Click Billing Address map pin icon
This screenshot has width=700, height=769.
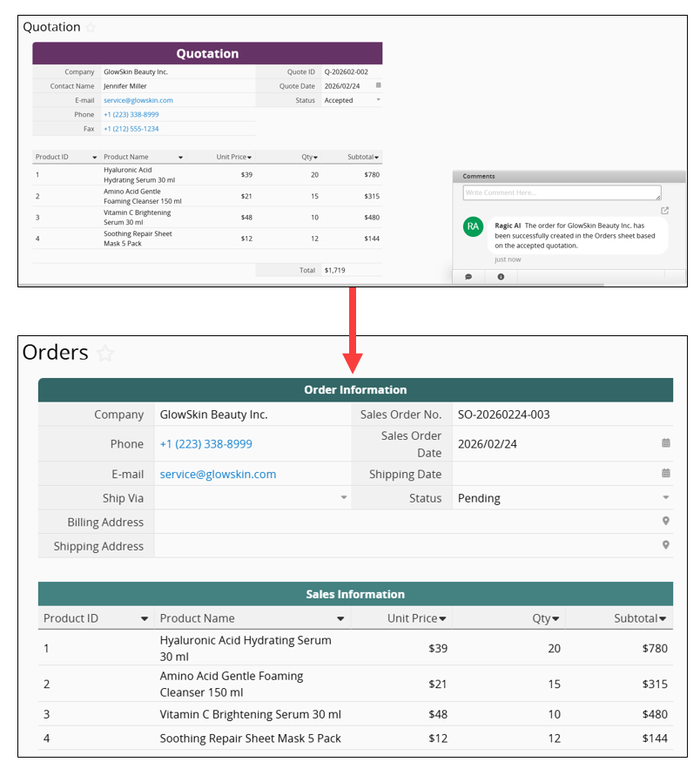[666, 522]
